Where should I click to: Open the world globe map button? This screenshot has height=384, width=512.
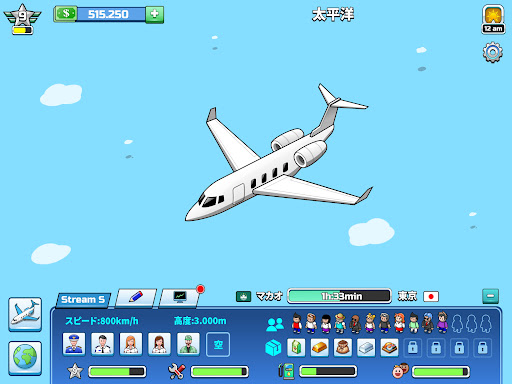pos(25,358)
